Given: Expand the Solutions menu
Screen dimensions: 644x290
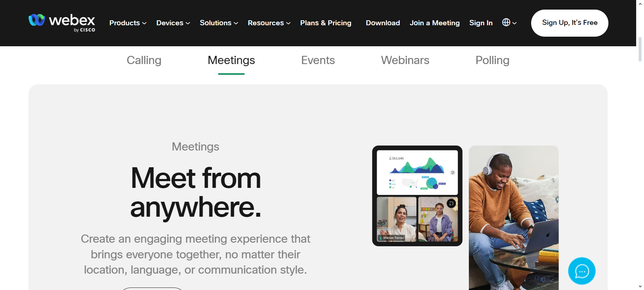Looking at the screenshot, I should click(x=219, y=23).
